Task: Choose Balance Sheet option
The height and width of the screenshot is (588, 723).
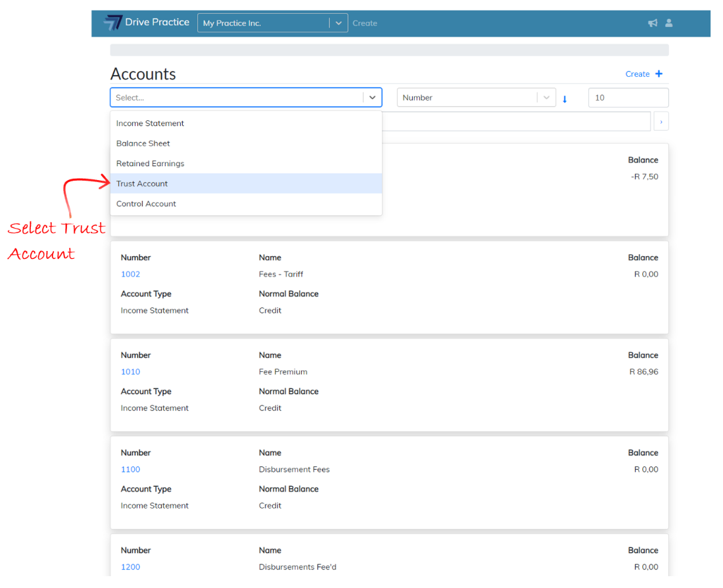Action: [x=246, y=143]
